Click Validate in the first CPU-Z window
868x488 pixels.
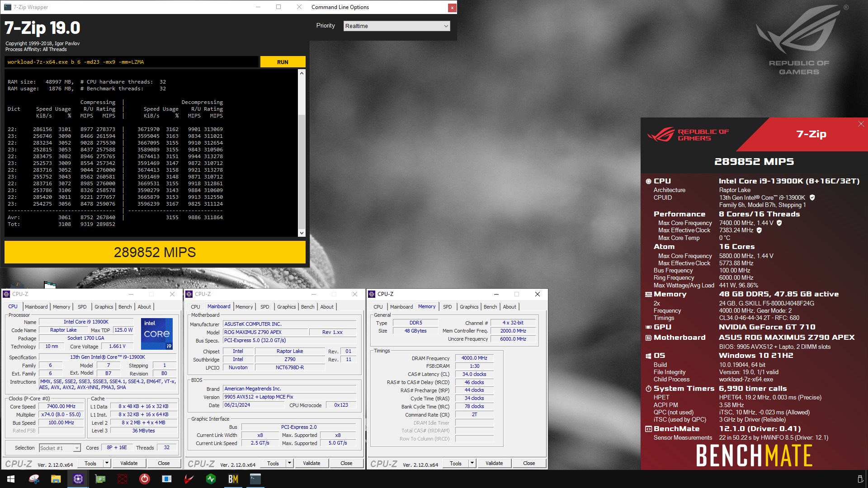pyautogui.click(x=129, y=463)
